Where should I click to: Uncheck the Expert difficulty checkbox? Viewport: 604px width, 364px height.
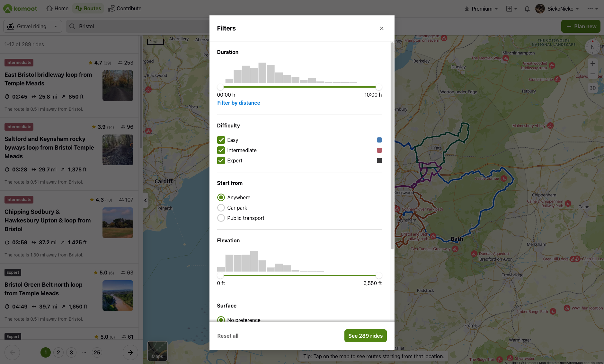[x=221, y=160]
